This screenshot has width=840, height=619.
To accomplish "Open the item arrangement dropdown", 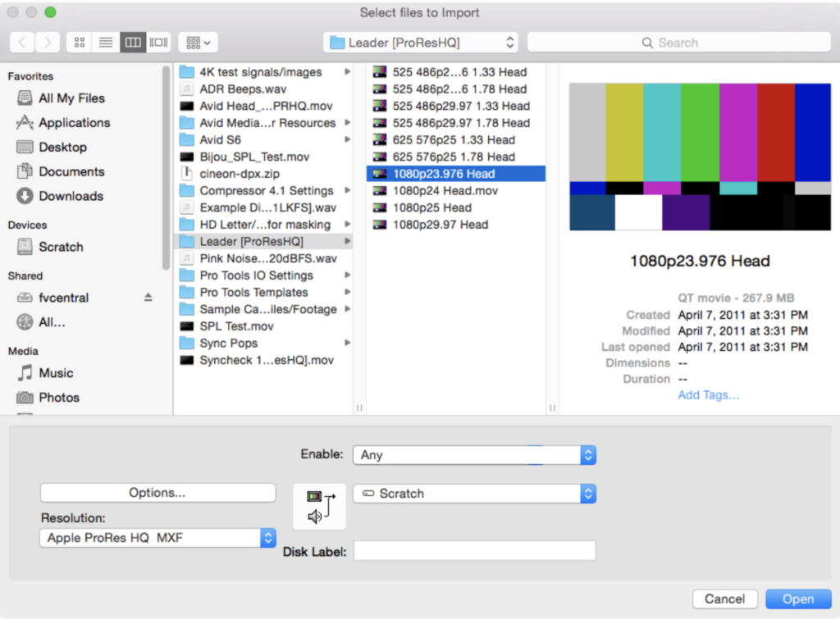I will (x=198, y=43).
